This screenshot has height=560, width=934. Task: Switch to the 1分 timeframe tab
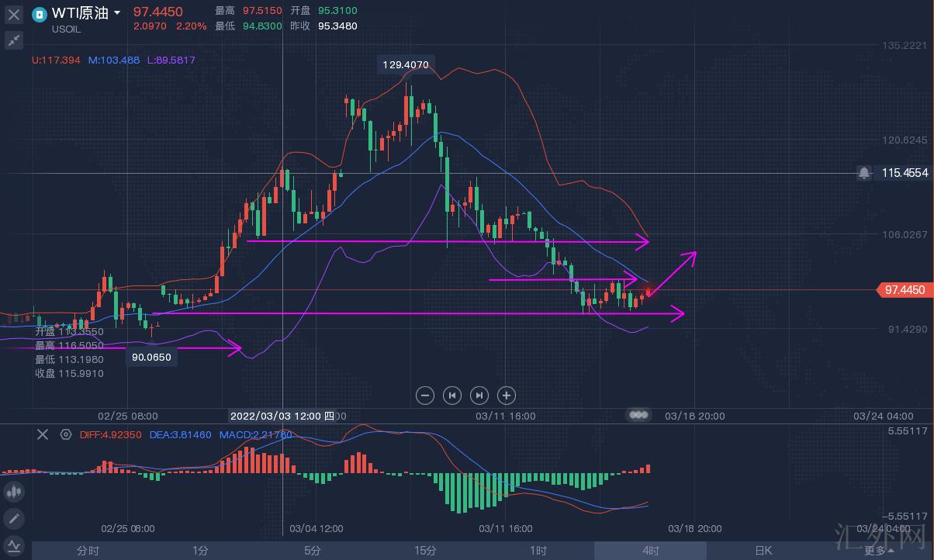click(200, 551)
